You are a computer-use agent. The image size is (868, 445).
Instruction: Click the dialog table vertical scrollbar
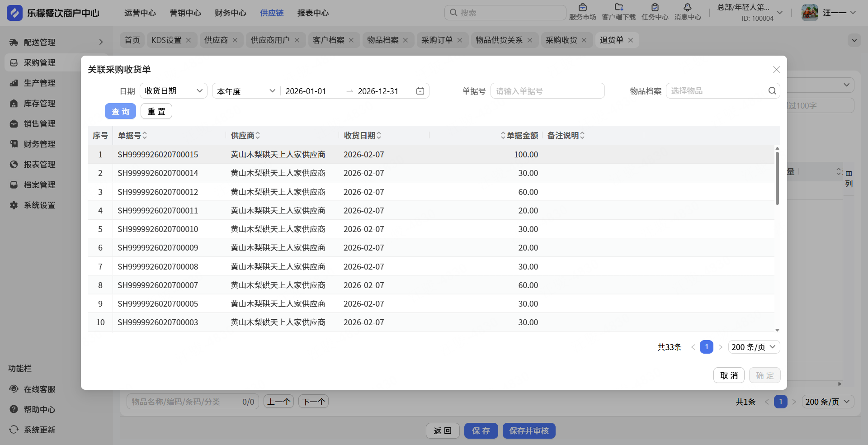click(x=777, y=178)
